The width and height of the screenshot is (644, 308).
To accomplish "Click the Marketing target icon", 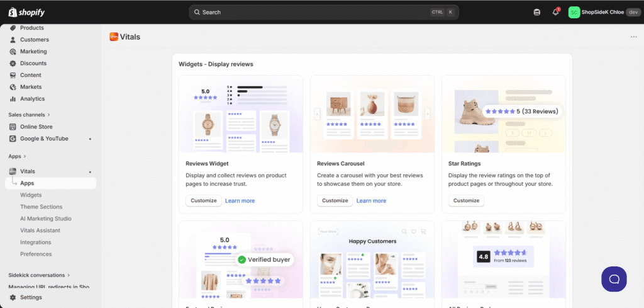I will pyautogui.click(x=13, y=52).
